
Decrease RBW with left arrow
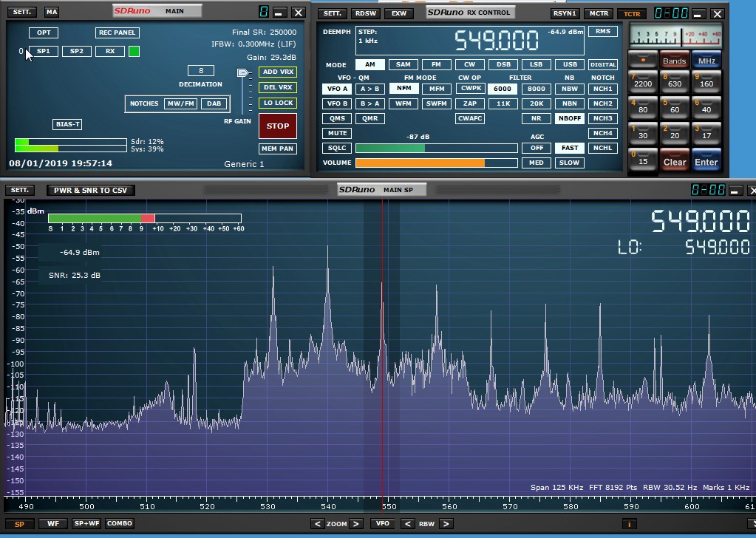[x=407, y=523]
